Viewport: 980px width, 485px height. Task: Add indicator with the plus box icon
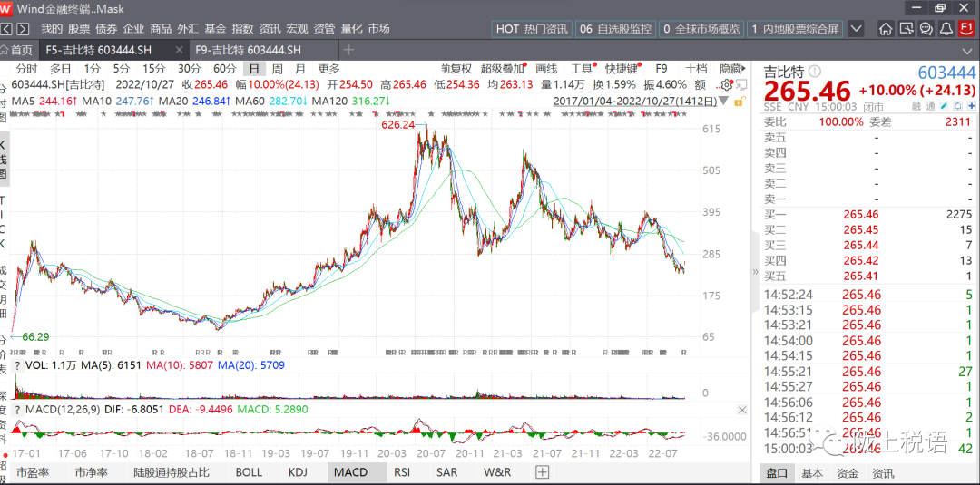click(x=542, y=472)
